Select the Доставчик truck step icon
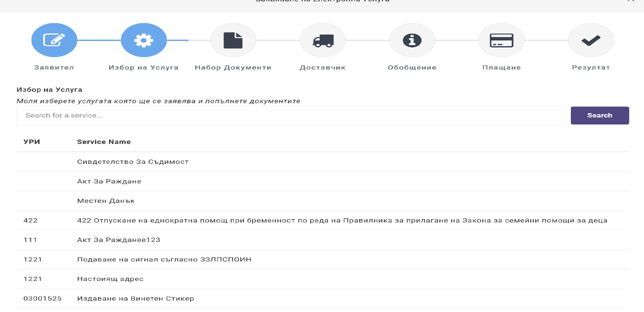 pos(323,40)
